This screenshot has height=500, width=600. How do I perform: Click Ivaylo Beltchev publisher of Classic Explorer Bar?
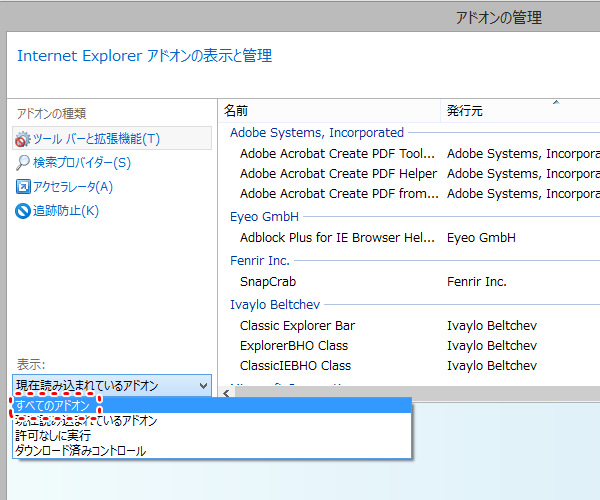click(x=492, y=326)
